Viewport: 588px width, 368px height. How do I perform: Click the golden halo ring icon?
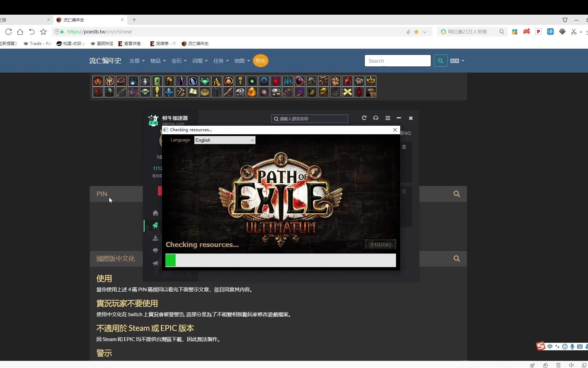371,81
